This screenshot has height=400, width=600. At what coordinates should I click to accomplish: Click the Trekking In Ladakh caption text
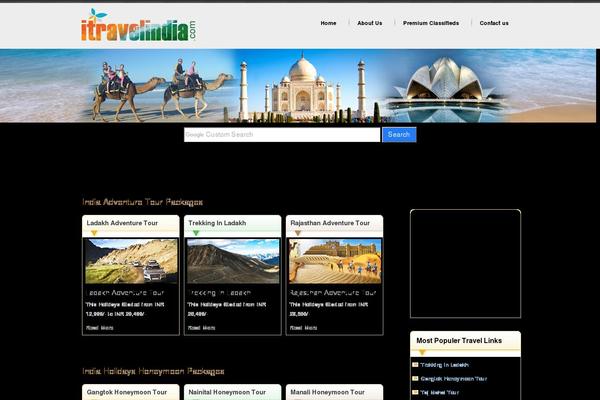pyautogui.click(x=219, y=293)
